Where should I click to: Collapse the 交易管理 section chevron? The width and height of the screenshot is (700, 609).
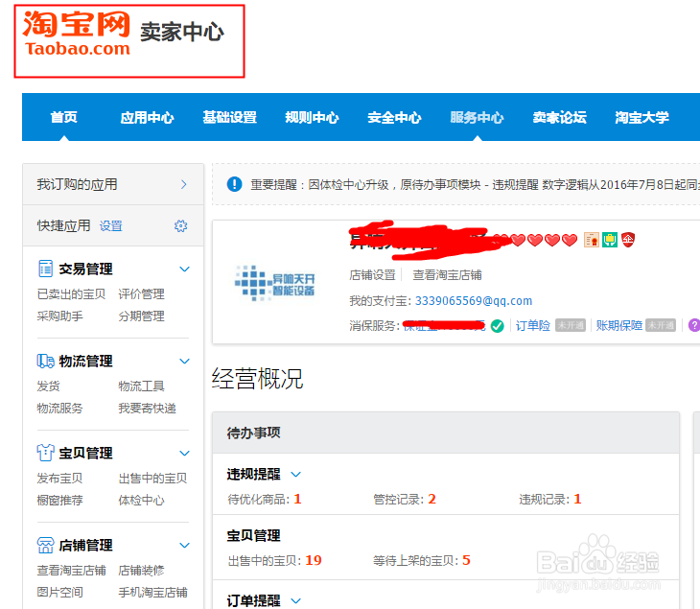click(x=184, y=269)
